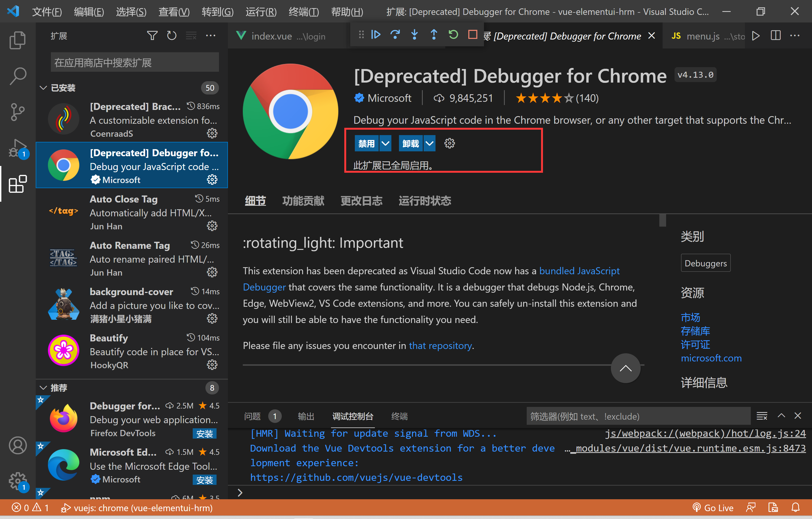Open the 文件(F) menu
The image size is (812, 519).
pos(47,12)
